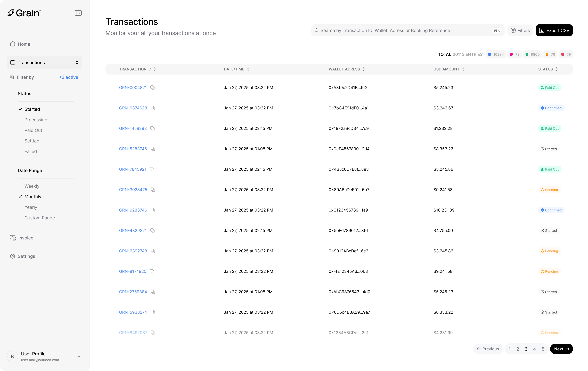Viewport: 588px width, 371px height.
Task: Open transaction GRN-9374628 details
Action: 133,108
